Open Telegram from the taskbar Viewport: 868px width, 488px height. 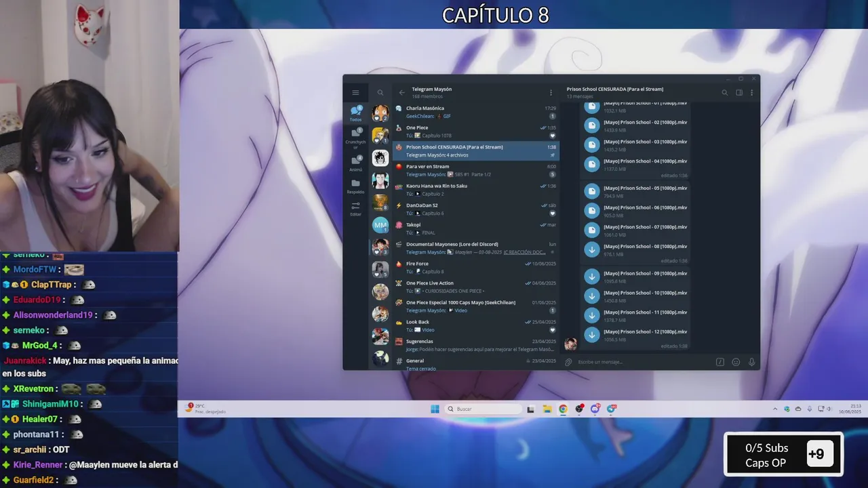pyautogui.click(x=612, y=409)
